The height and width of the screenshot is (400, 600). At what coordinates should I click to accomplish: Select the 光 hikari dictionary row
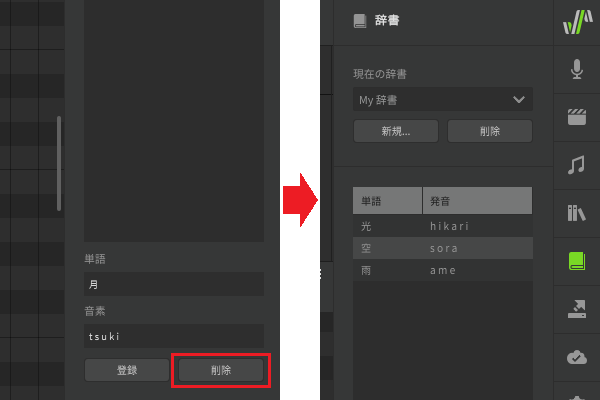click(442, 226)
